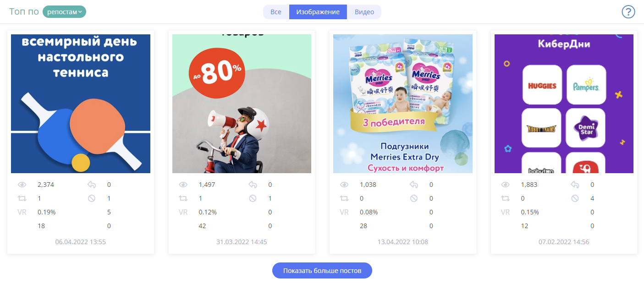
Task: Open the Merries diapers post image
Action: click(403, 104)
